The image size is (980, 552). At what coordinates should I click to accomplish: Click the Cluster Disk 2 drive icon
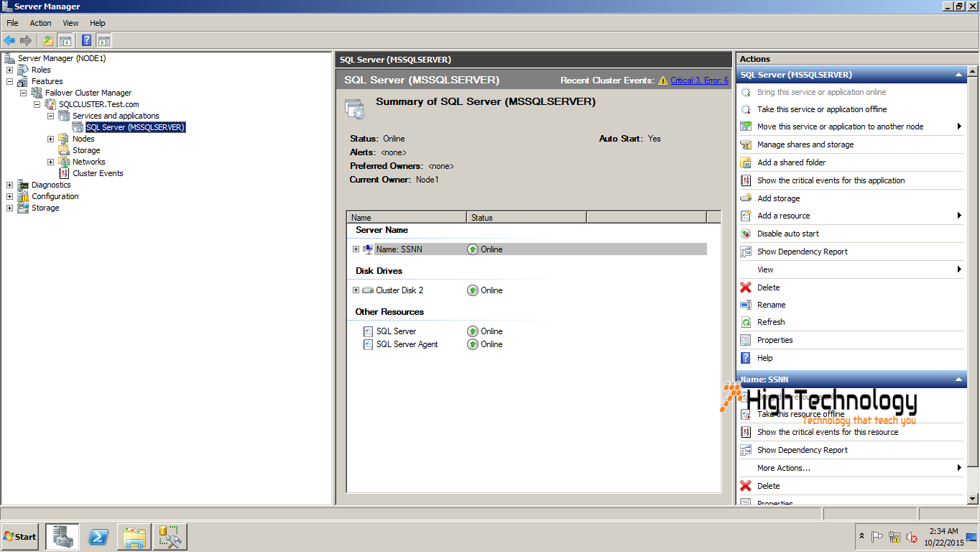coord(368,290)
